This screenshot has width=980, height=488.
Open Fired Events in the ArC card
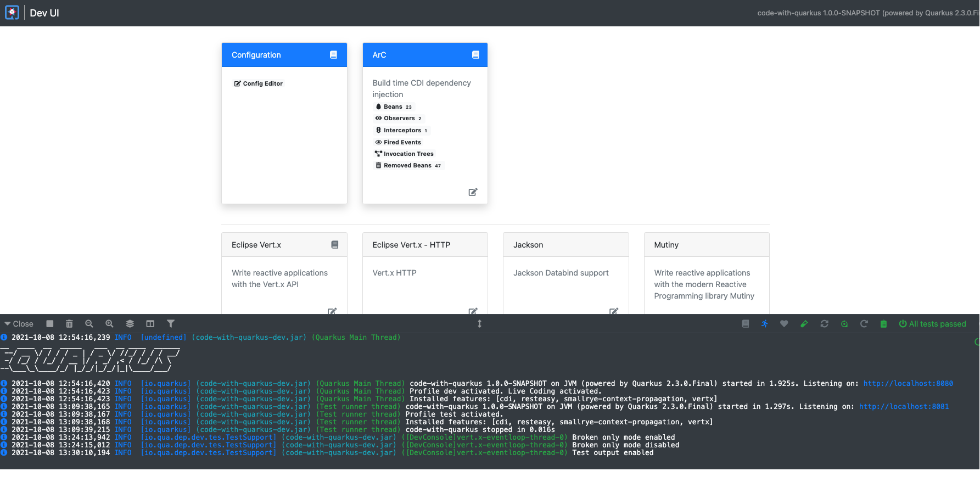pos(398,142)
